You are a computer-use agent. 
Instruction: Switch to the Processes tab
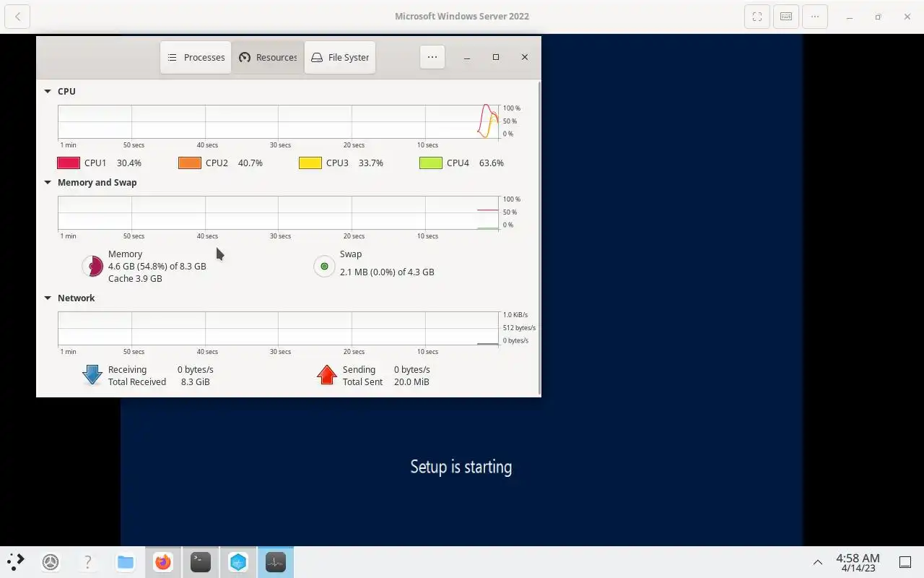tap(196, 57)
